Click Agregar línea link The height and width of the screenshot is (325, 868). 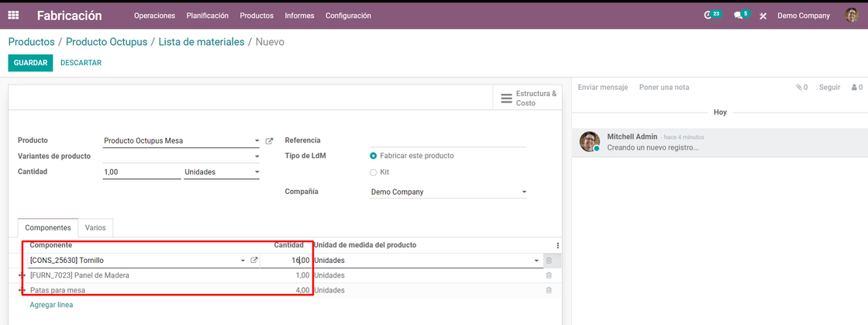coord(51,305)
